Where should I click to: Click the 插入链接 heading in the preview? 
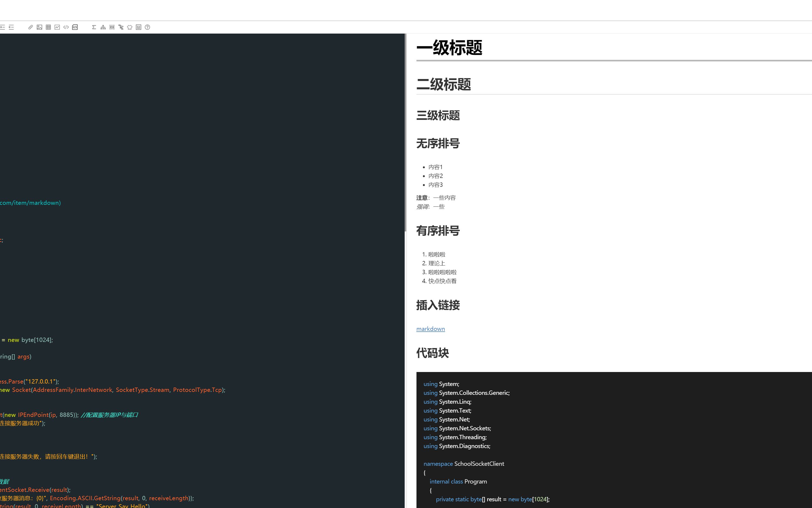[x=438, y=305]
